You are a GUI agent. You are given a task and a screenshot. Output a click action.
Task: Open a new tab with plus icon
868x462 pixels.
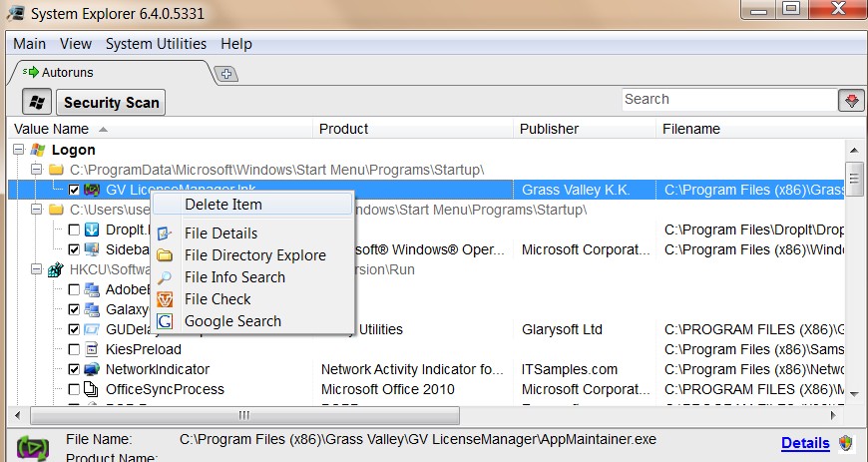click(226, 73)
